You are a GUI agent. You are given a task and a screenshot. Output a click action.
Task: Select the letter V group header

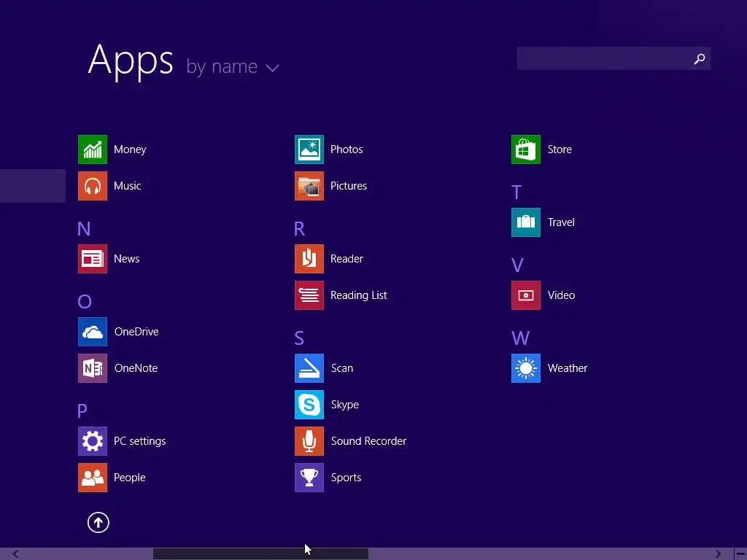coord(517,265)
